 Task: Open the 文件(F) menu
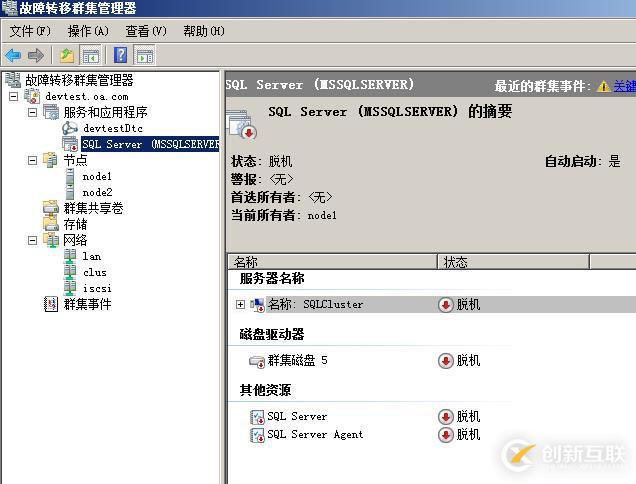point(30,31)
